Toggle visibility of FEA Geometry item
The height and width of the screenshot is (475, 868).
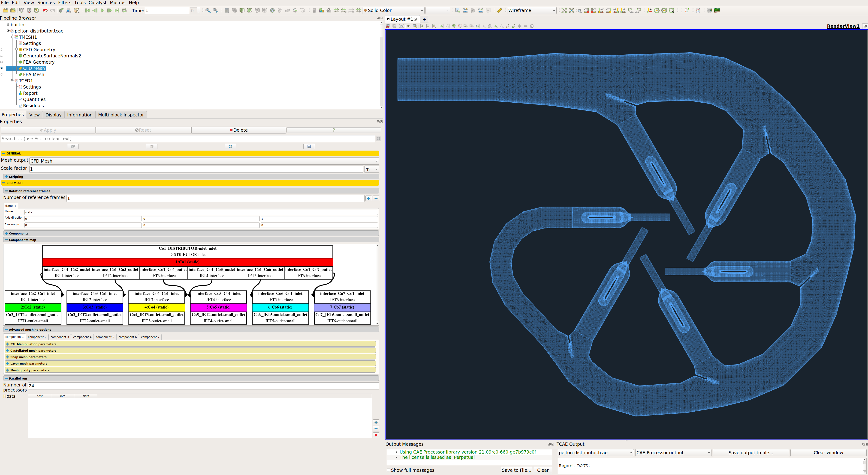[x=2, y=62]
